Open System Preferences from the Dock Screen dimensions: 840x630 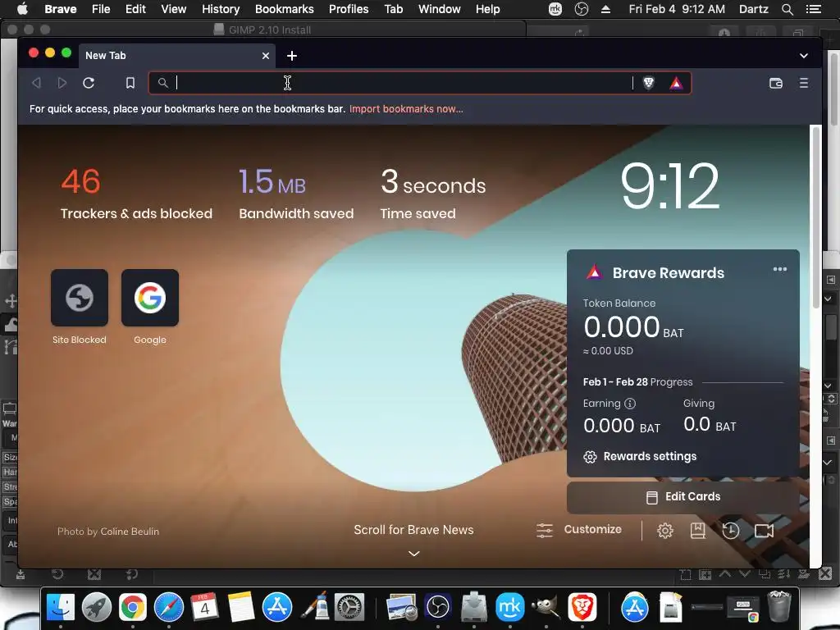coord(349,607)
